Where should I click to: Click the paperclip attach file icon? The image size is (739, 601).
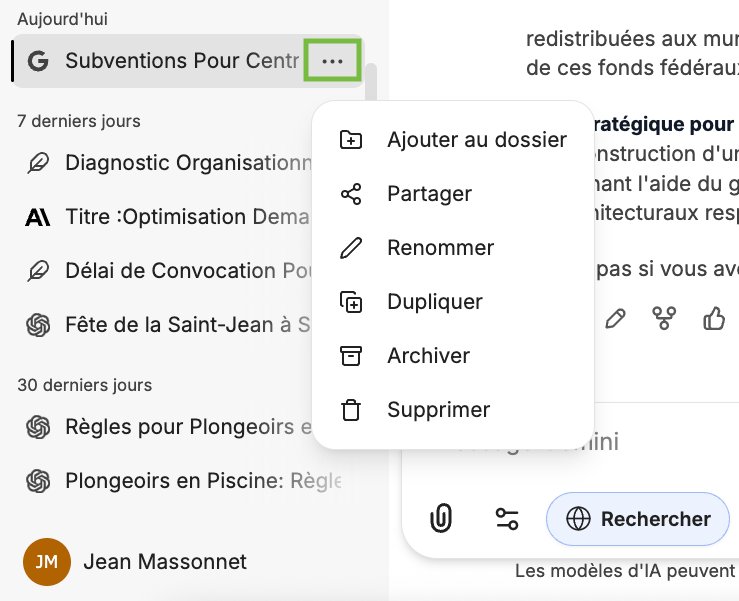coord(441,518)
